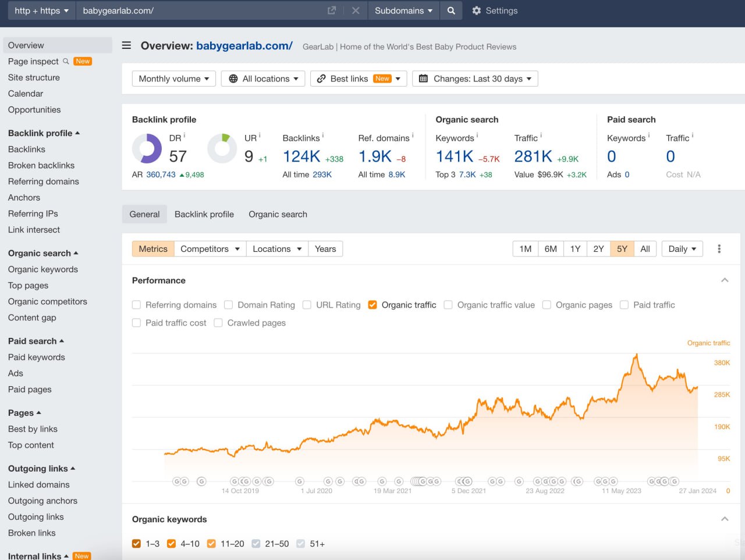Enable the Referring domains checkbox
The height and width of the screenshot is (560, 745).
pyautogui.click(x=137, y=305)
